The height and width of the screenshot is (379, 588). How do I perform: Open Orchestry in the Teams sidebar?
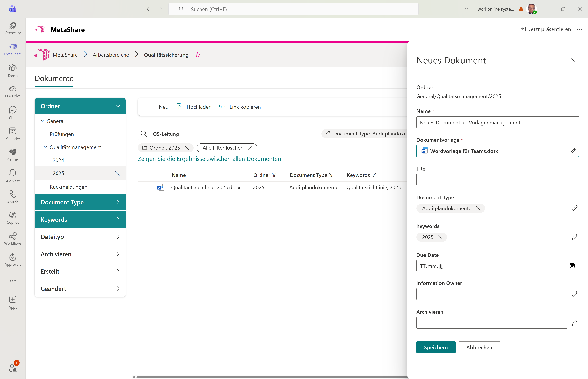click(13, 28)
